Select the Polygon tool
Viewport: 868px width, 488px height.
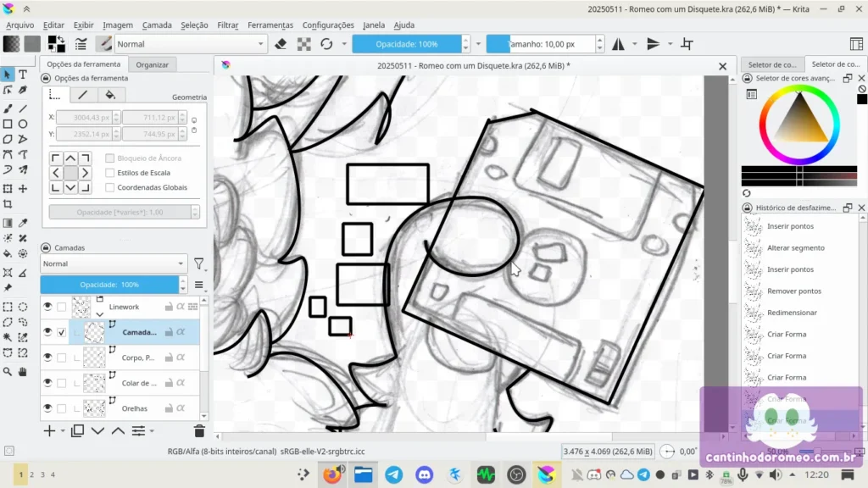[x=8, y=139]
